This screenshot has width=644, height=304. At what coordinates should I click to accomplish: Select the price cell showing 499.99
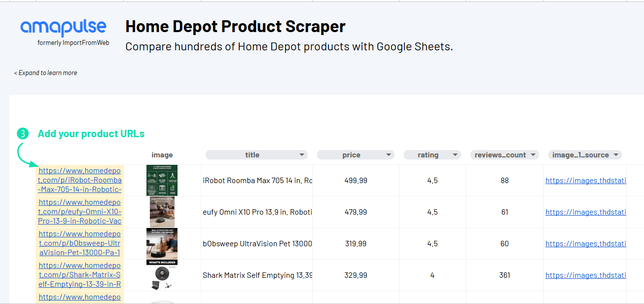click(x=356, y=181)
